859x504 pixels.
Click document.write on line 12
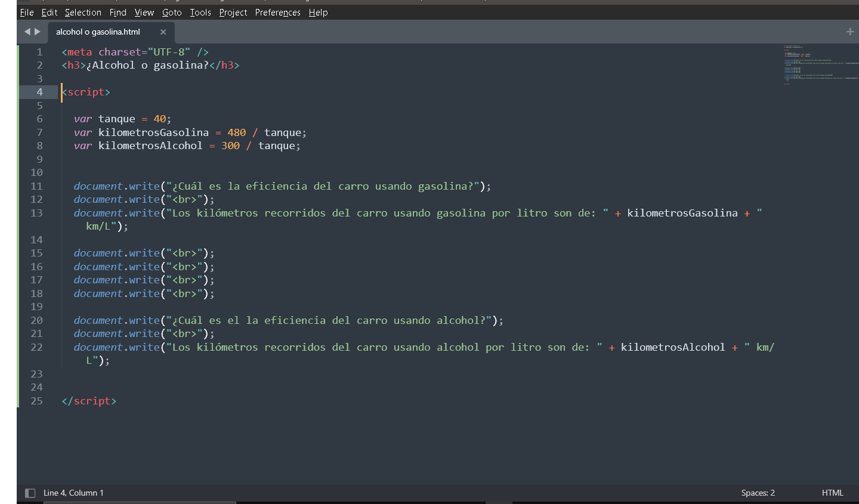coord(117,199)
